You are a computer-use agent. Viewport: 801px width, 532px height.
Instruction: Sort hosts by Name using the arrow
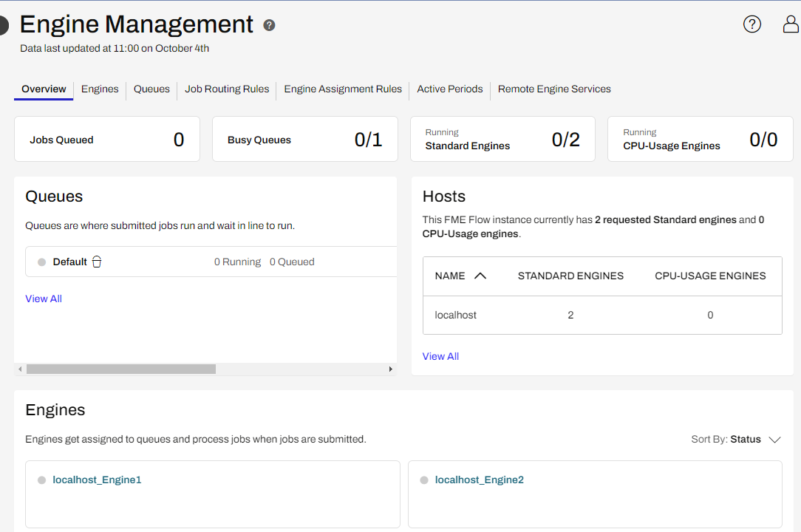pos(480,276)
